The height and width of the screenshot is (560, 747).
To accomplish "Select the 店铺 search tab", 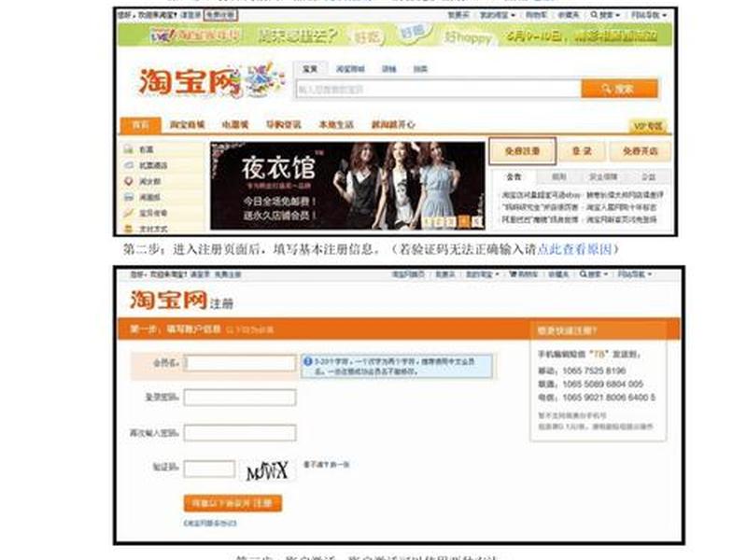I will [388, 69].
